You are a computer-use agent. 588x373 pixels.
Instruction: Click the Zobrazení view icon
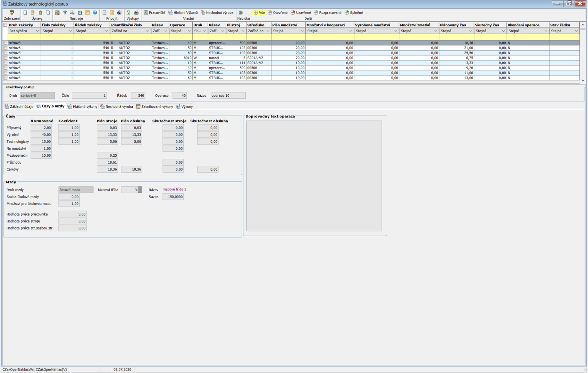point(12,13)
